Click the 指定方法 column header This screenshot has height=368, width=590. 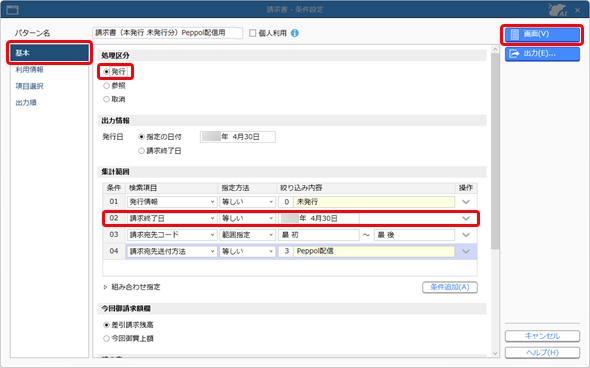(248, 188)
